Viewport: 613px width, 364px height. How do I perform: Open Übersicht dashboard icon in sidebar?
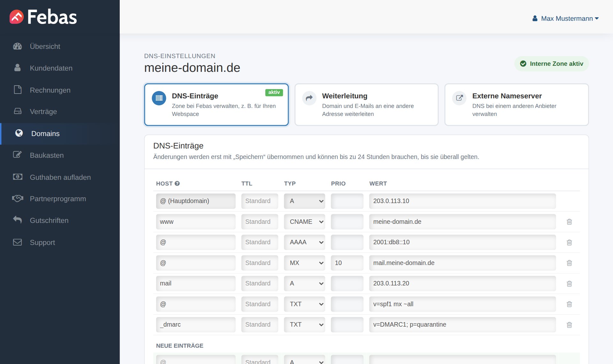[18, 46]
